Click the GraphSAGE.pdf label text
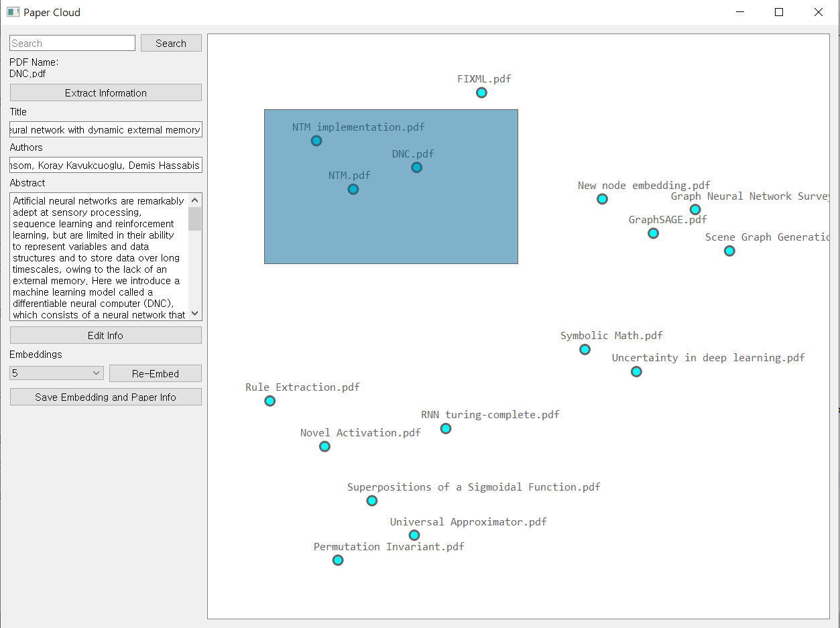The height and width of the screenshot is (628, 840). click(668, 219)
